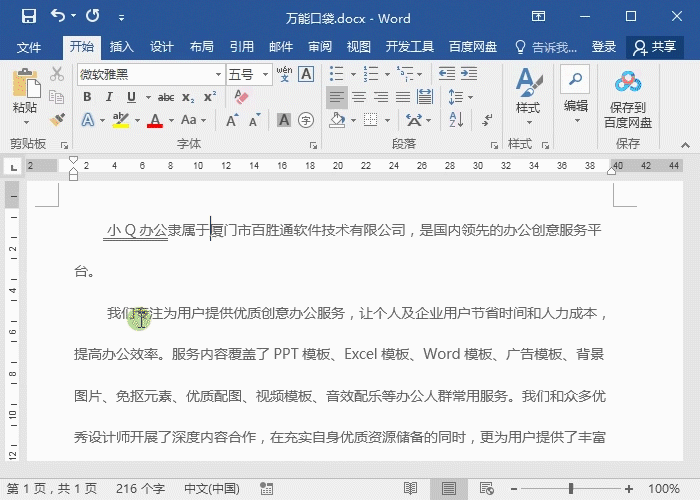Align text right
Screen dimensions: 700x500
[x=381, y=97]
